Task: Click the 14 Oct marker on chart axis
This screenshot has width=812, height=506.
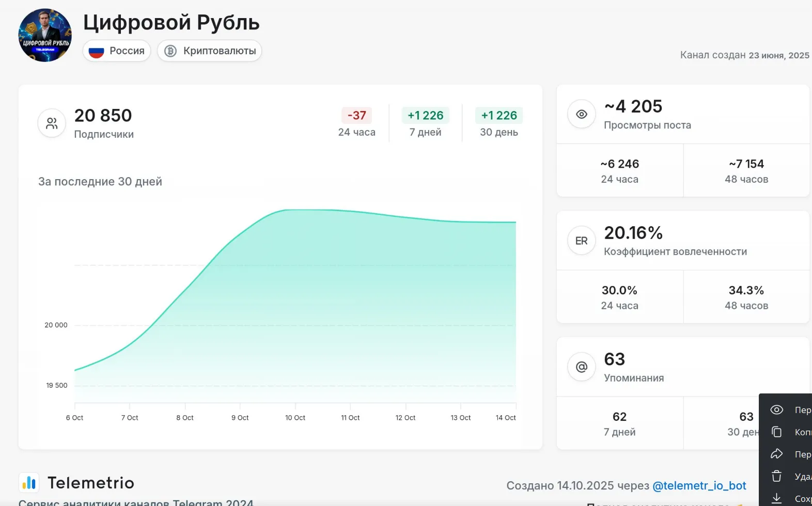Action: point(506,418)
